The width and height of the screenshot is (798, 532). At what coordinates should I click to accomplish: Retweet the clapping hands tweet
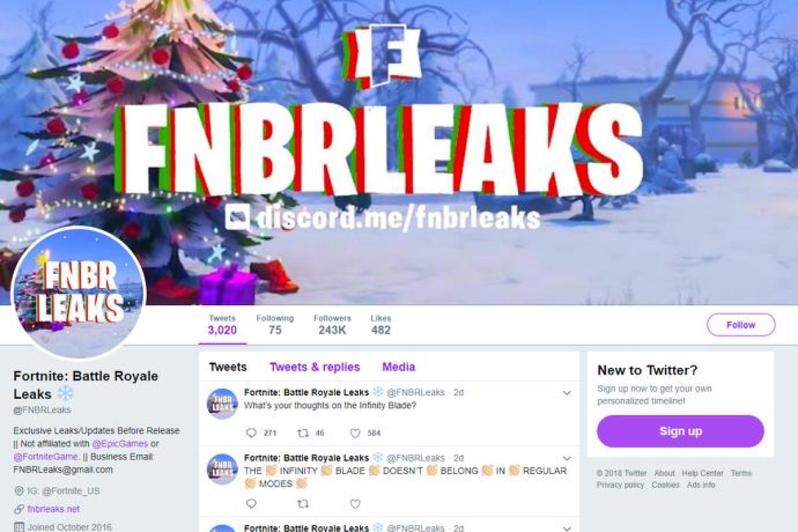pyautogui.click(x=303, y=504)
